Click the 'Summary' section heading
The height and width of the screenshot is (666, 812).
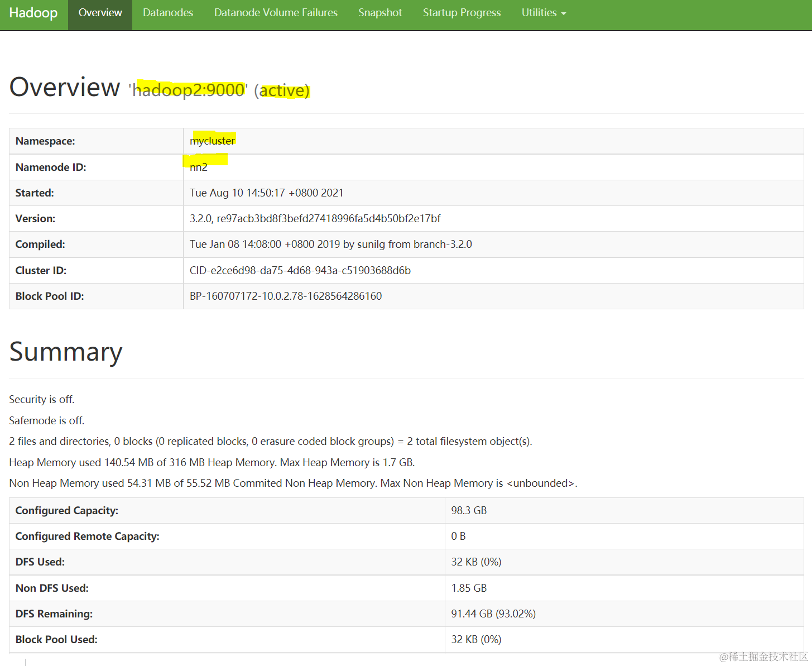pyautogui.click(x=66, y=352)
